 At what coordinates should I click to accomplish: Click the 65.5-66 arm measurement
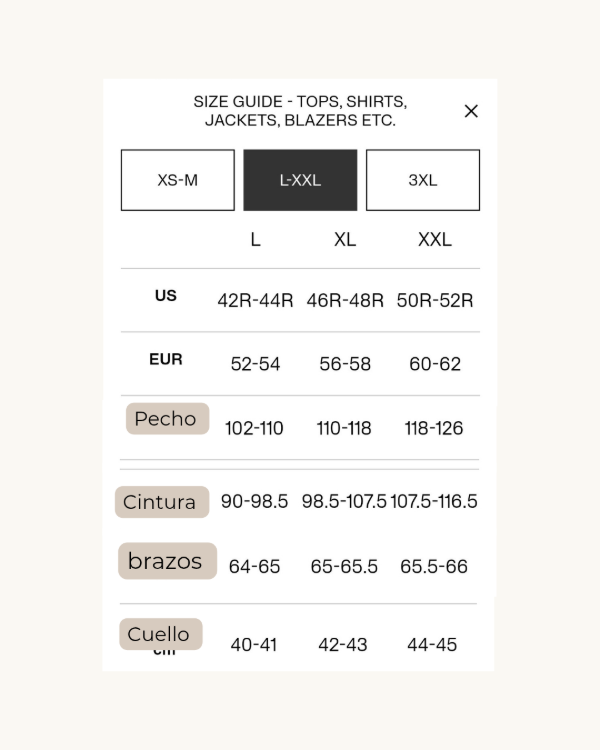tap(434, 566)
